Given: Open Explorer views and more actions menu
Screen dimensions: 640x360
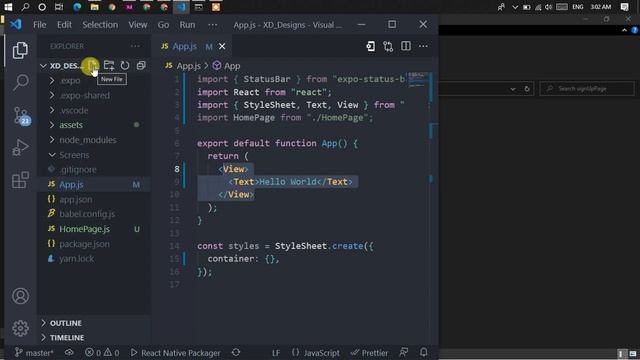Looking at the screenshot, I should click(x=135, y=46).
